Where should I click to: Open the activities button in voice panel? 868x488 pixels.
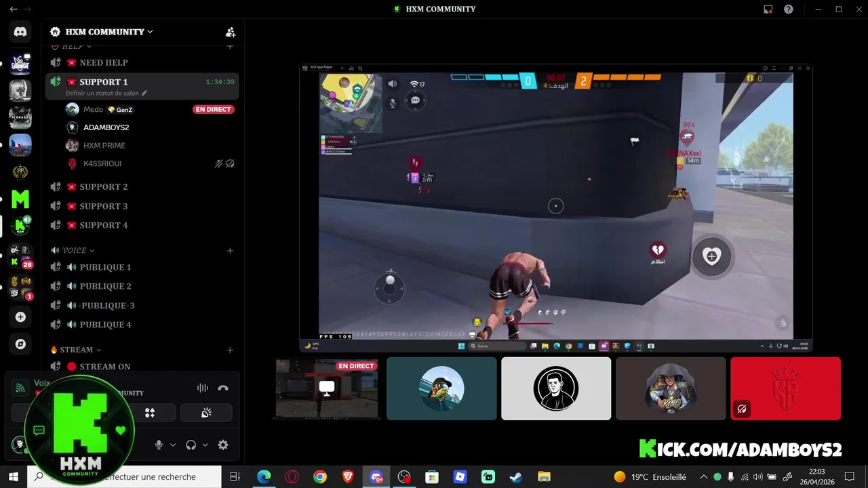150,413
